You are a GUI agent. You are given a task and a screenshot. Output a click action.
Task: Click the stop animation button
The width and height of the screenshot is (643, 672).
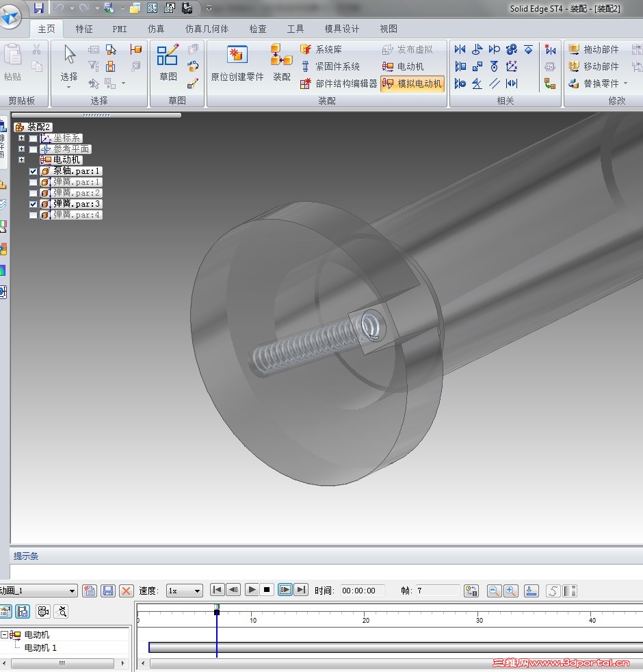pos(267,590)
